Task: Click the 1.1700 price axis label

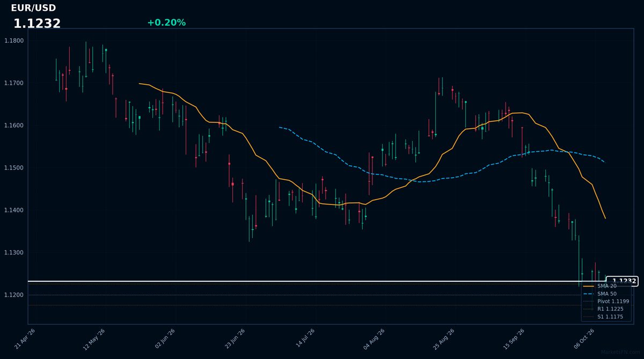Action: click(14, 83)
